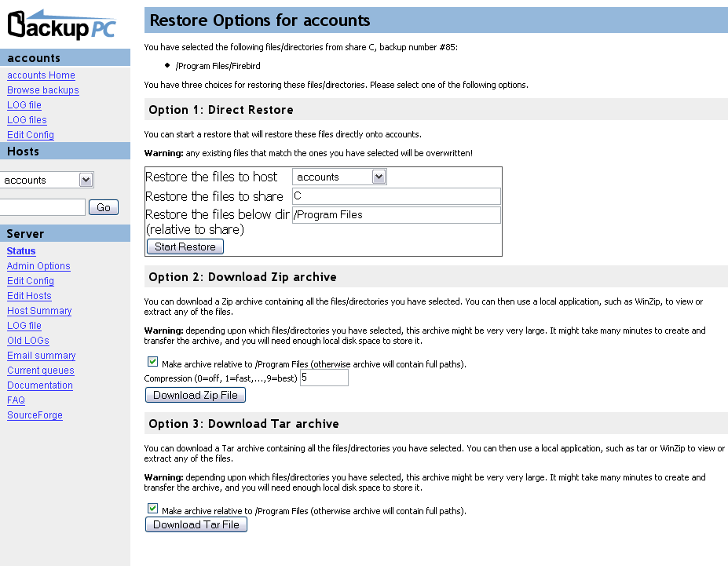This screenshot has width=728, height=566.
Task: Click the /Program Files/Firebird list item
Action: [x=218, y=66]
